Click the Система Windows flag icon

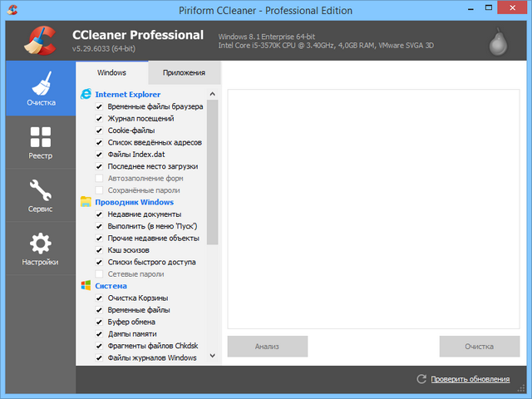click(86, 285)
